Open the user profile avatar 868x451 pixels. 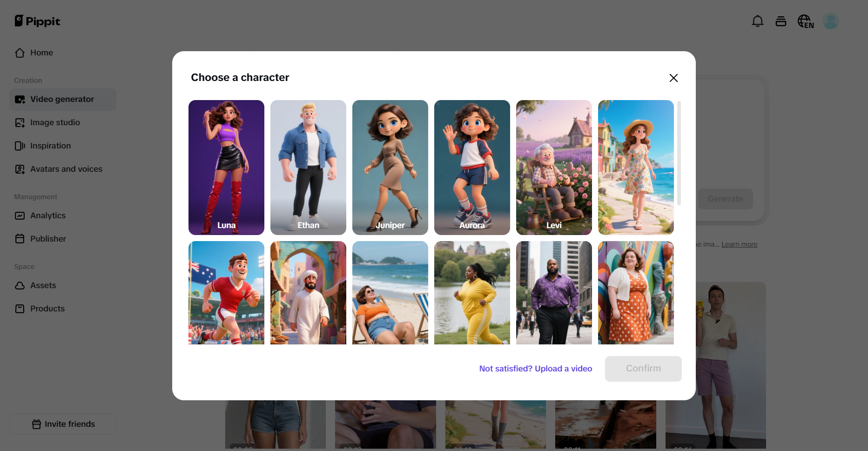pyautogui.click(x=831, y=21)
